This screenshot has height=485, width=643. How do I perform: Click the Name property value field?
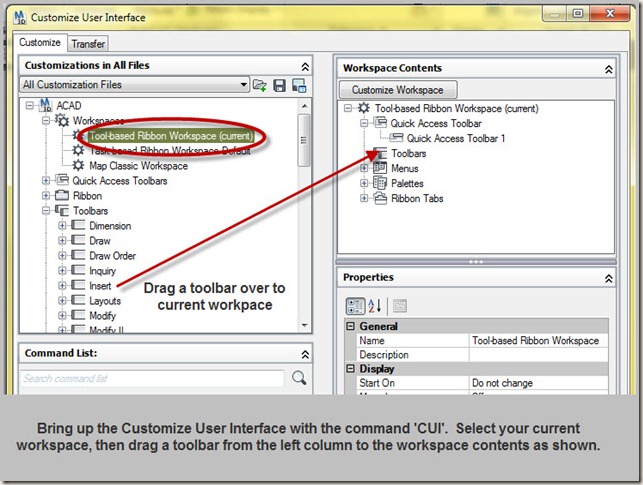(538, 340)
